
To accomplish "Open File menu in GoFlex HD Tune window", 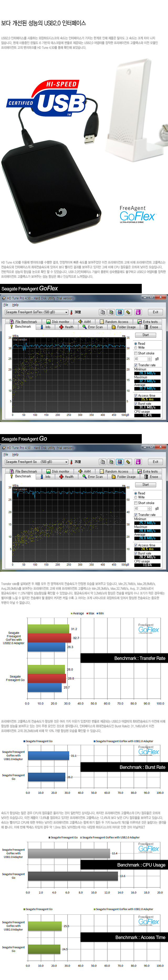I will pos(6,305).
